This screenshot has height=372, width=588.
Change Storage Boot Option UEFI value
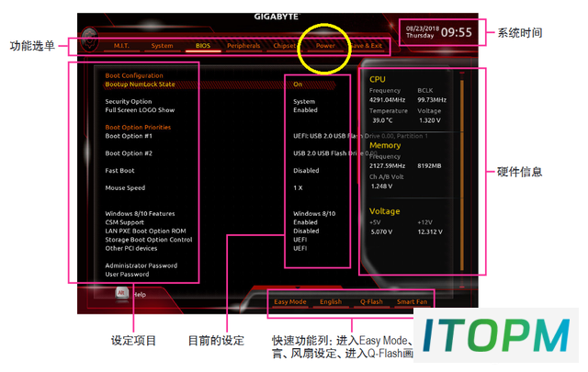coord(300,240)
